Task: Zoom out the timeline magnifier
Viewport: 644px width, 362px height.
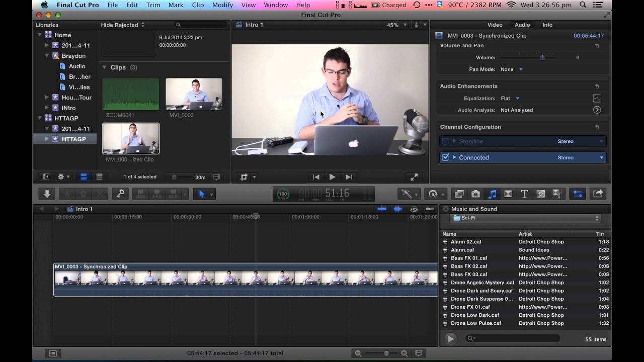Action: [358, 353]
